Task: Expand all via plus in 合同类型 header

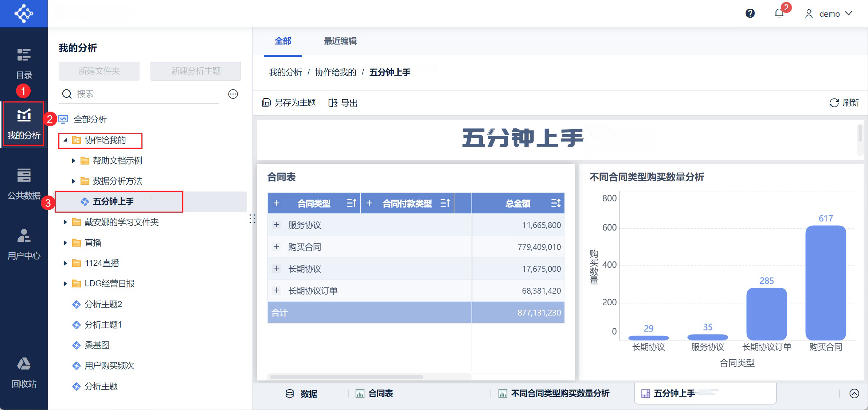Action: click(276, 203)
